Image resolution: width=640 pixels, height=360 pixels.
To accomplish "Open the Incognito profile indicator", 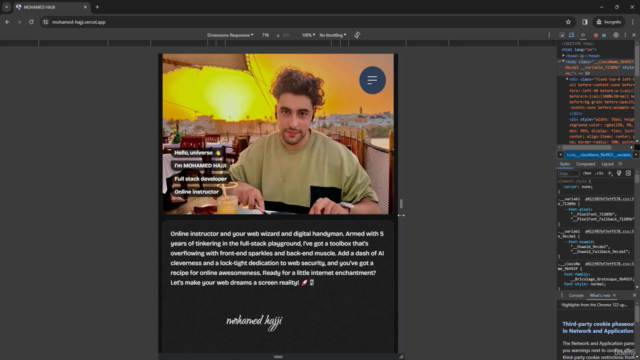I will click(609, 22).
